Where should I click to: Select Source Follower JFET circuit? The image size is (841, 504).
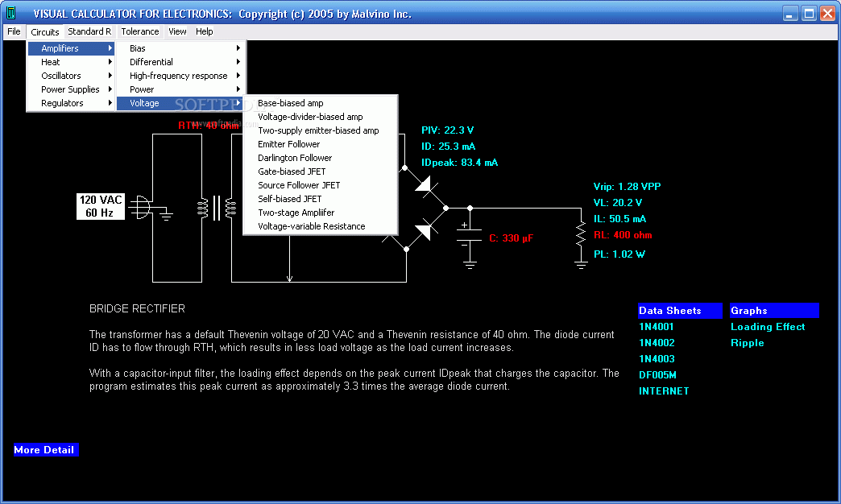[x=320, y=185]
